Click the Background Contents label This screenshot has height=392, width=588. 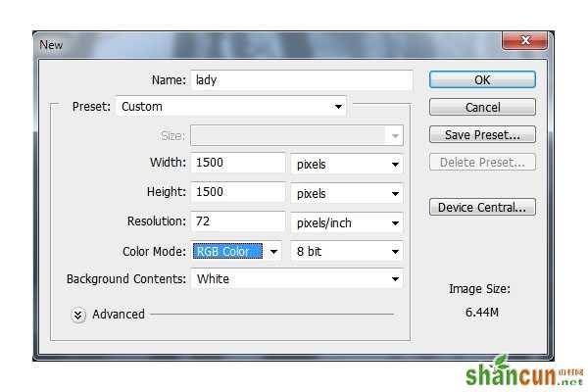coord(126,279)
